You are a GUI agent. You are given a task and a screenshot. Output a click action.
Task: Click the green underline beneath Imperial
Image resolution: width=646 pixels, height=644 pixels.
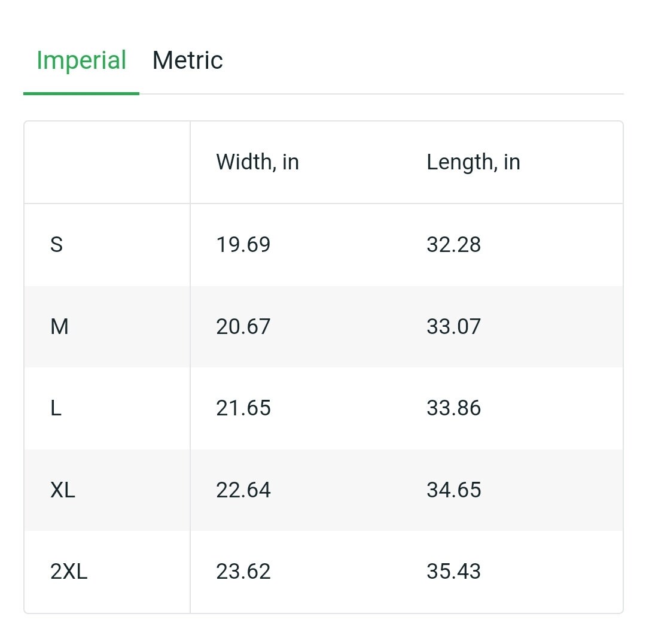click(x=81, y=93)
